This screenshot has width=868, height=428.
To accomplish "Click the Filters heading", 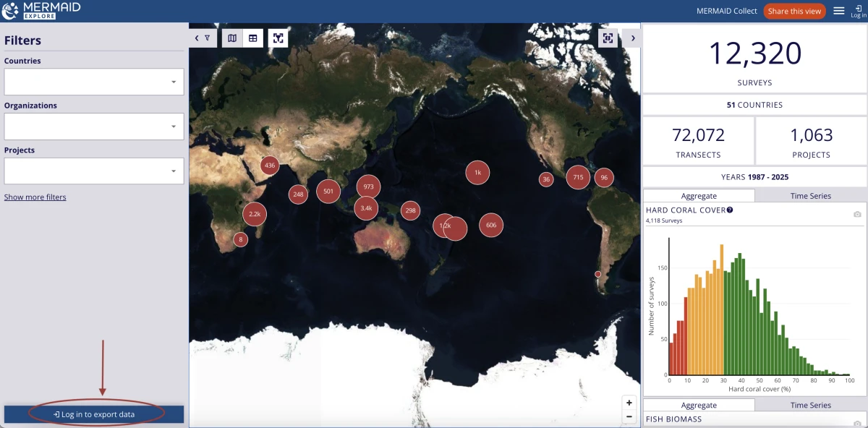I will click(22, 40).
